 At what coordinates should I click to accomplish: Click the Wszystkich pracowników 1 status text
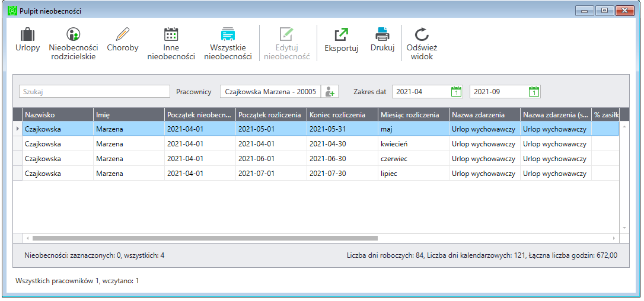click(77, 281)
